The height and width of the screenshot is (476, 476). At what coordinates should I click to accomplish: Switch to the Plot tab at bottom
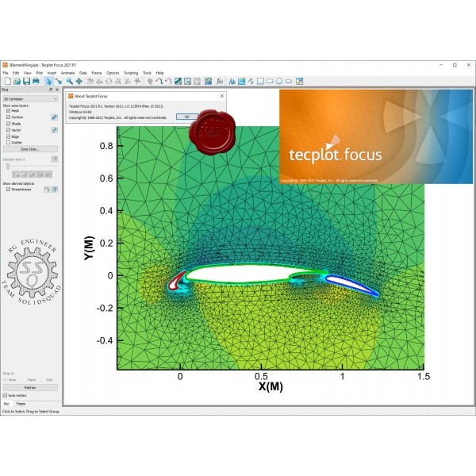6,404
